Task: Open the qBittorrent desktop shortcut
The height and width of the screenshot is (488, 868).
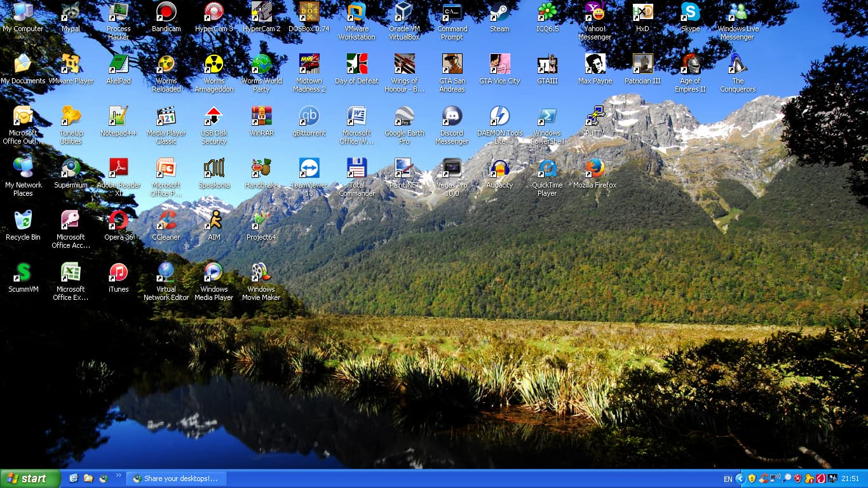Action: [x=309, y=117]
